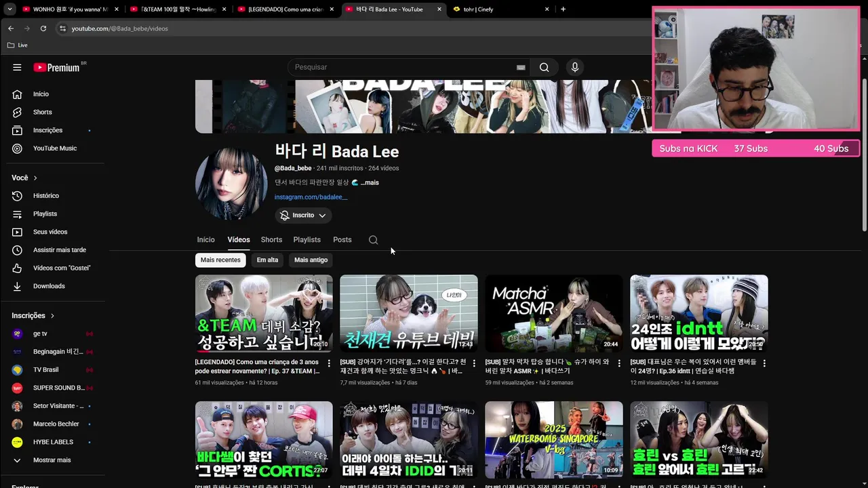Open the 24-member idntt video thumbnail

(x=699, y=313)
